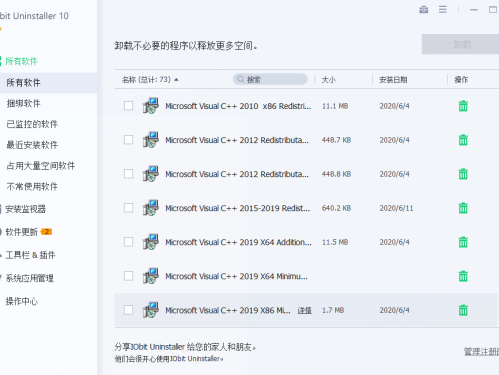The height and width of the screenshot is (375, 499).
Task: Open 详细 details link for Visual C++ 2019 X86
Action: click(304, 311)
